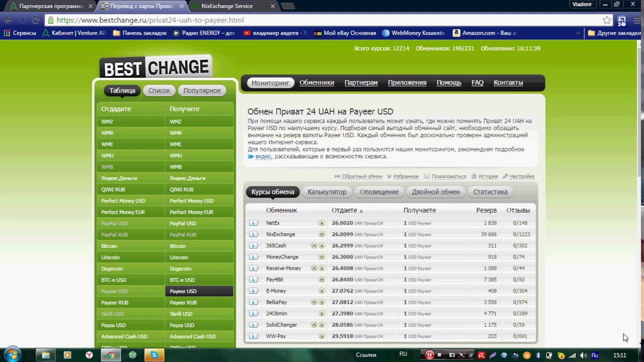This screenshot has height=362, width=644.
Task: Click the red pause recording button in taskbar
Action: [430, 355]
